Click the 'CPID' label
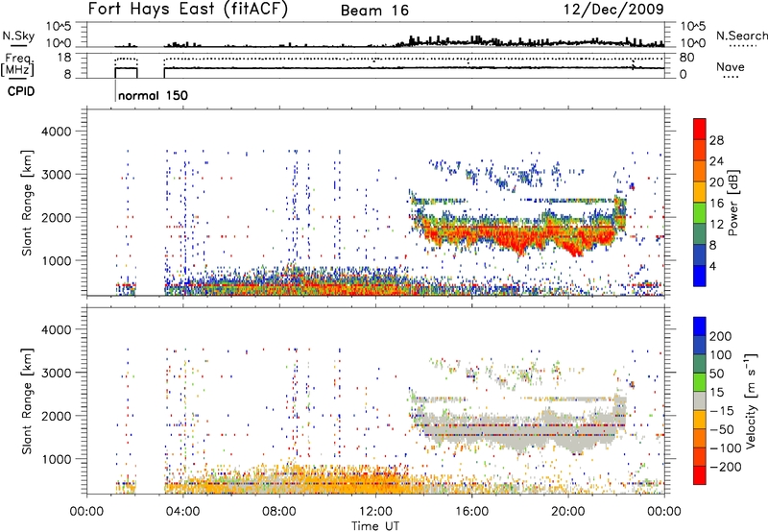The height and width of the screenshot is (532, 768). pyautogui.click(x=21, y=91)
